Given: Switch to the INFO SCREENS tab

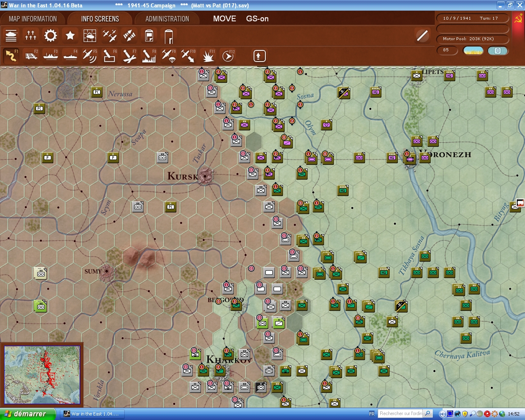Looking at the screenshot, I should (100, 19).
